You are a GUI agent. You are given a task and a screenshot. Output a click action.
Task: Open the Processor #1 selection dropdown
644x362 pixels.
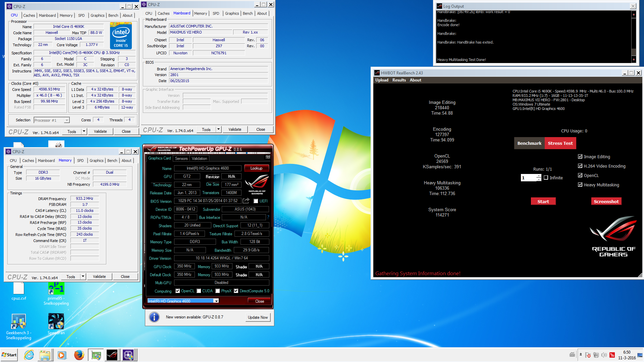52,120
